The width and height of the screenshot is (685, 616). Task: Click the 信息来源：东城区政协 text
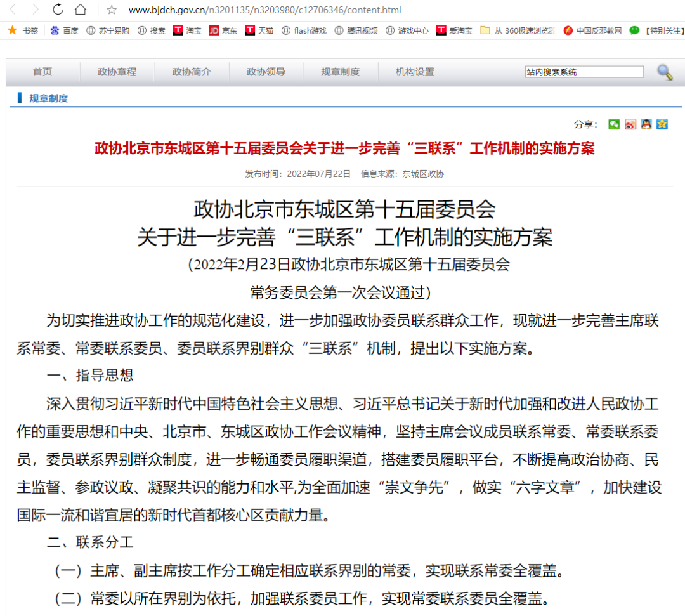(x=402, y=174)
